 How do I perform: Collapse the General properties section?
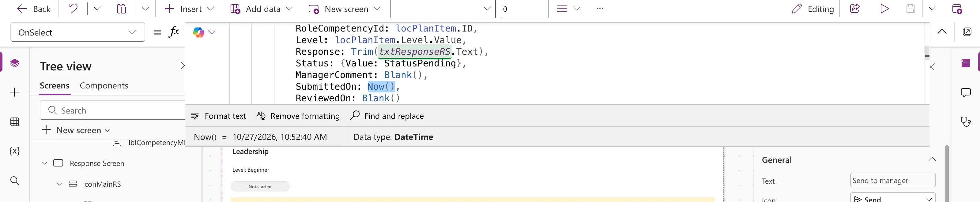932,159
